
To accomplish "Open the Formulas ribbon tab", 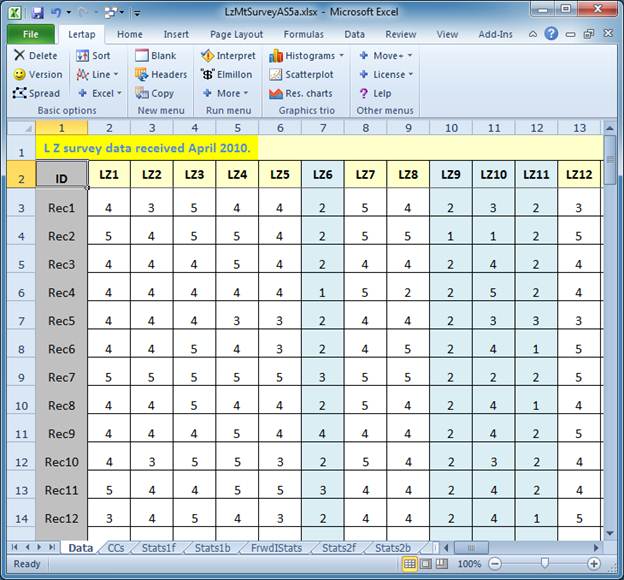I will point(303,34).
